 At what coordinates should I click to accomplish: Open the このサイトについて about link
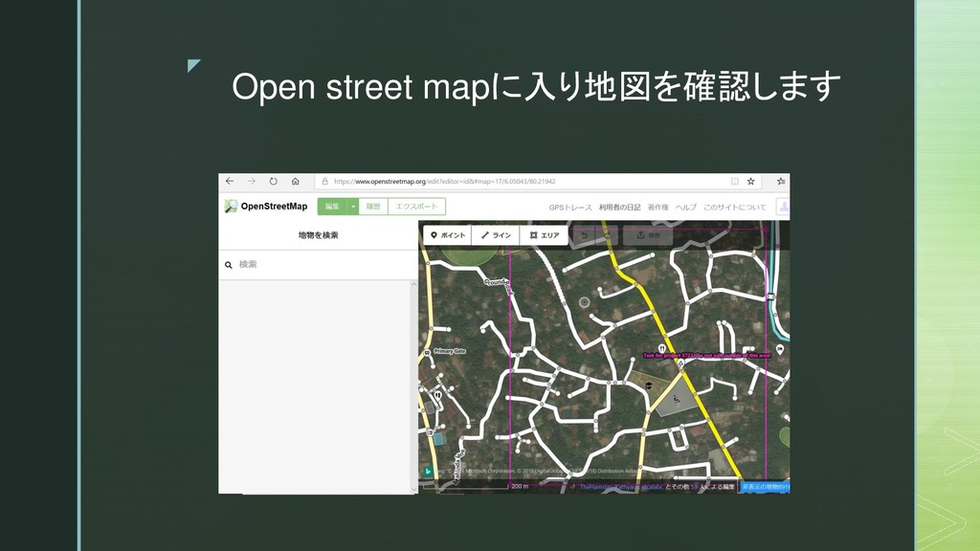click(x=734, y=208)
